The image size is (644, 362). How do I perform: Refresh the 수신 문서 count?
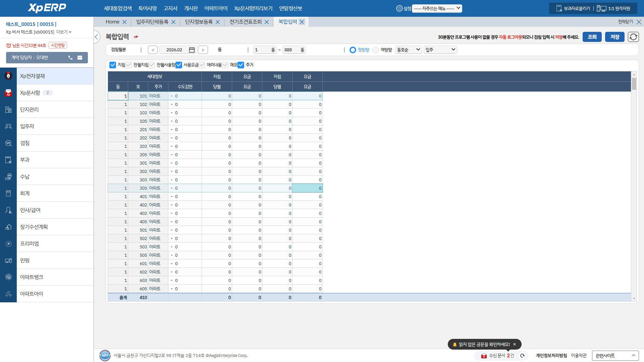click(522, 356)
